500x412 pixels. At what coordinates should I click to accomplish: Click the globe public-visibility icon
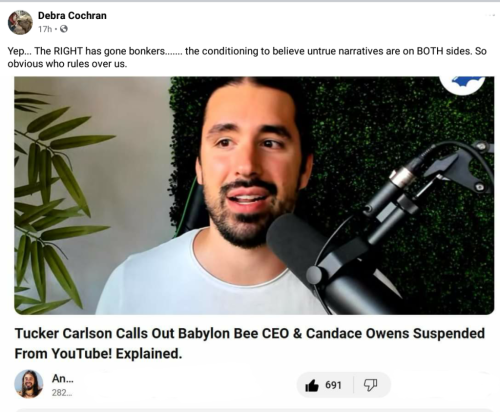(64, 29)
